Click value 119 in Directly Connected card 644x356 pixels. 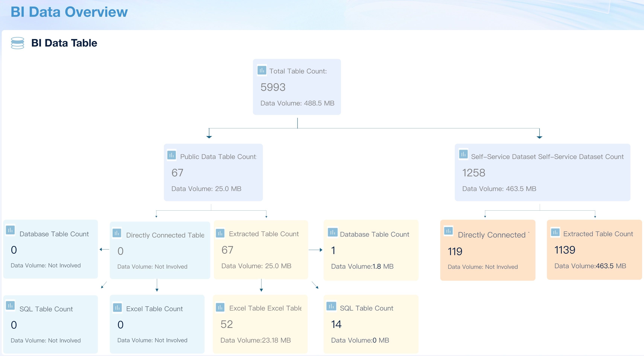coord(455,251)
